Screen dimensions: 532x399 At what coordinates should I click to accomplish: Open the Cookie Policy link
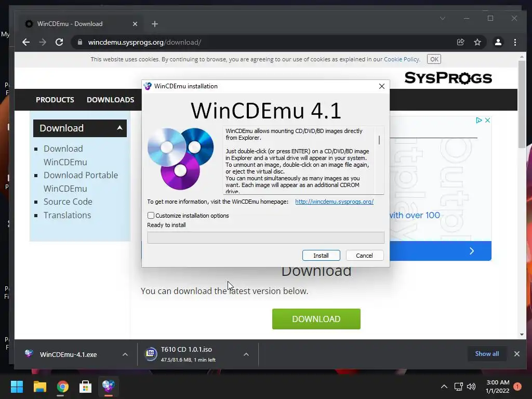(402, 59)
